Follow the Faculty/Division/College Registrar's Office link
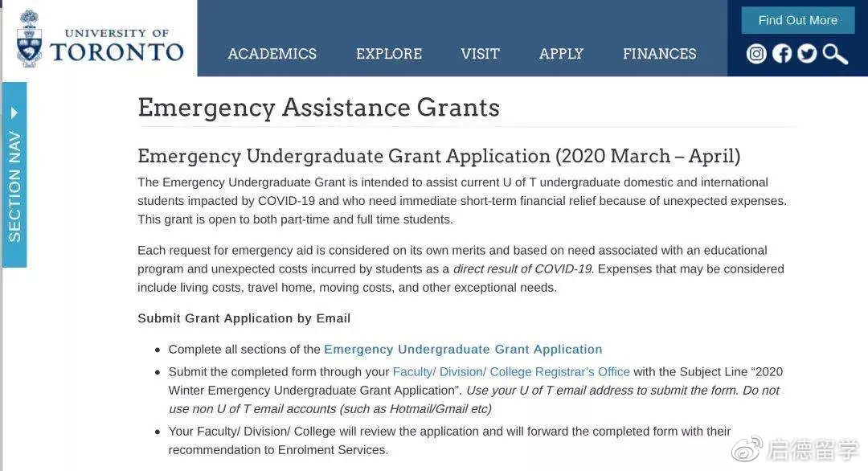The image size is (868, 471). (x=511, y=372)
